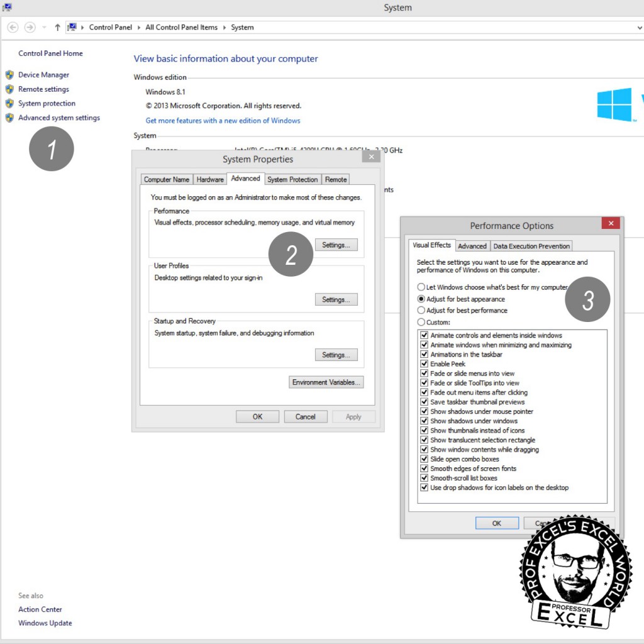This screenshot has width=644, height=644.
Task: Open Performance Settings button
Action: coord(336,245)
